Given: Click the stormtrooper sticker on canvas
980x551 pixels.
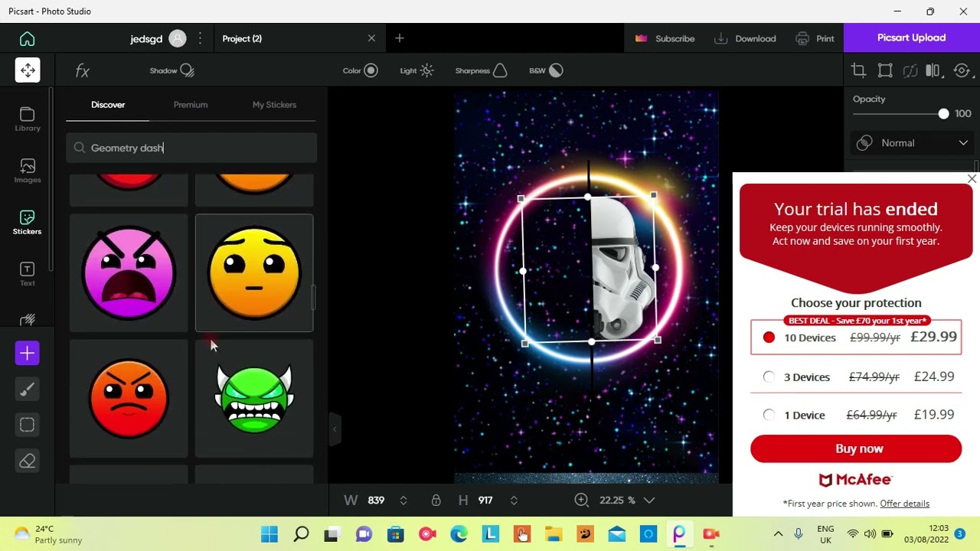Looking at the screenshot, I should 622,268.
